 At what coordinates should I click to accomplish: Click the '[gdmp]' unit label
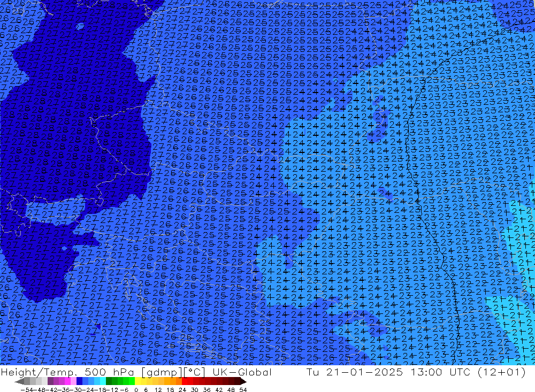(162, 373)
